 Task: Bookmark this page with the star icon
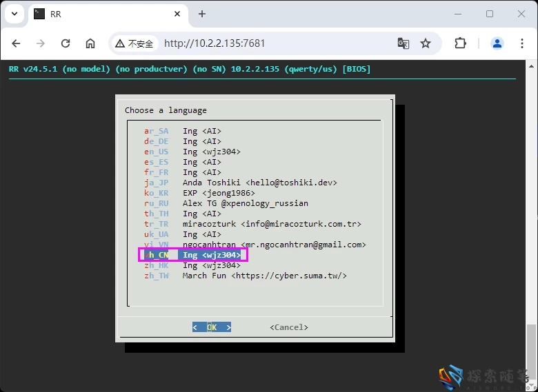click(x=426, y=43)
